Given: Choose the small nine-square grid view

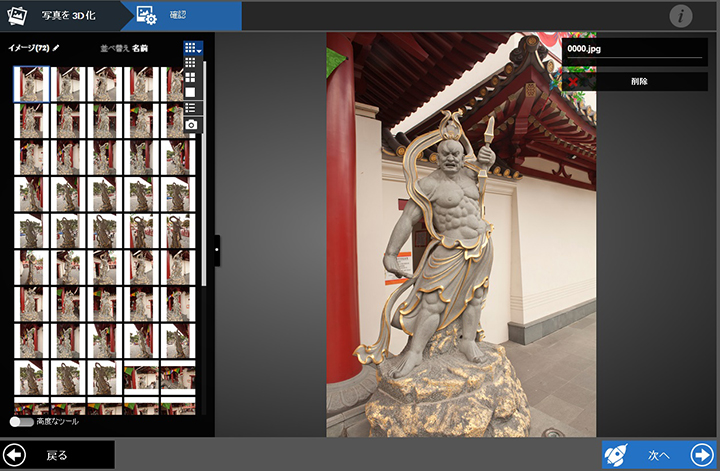Looking at the screenshot, I should click(190, 62).
